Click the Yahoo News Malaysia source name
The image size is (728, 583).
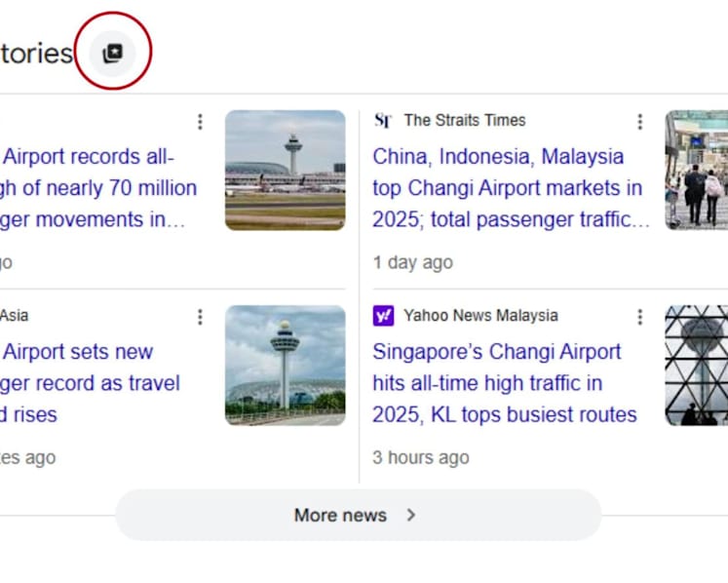pos(480,316)
